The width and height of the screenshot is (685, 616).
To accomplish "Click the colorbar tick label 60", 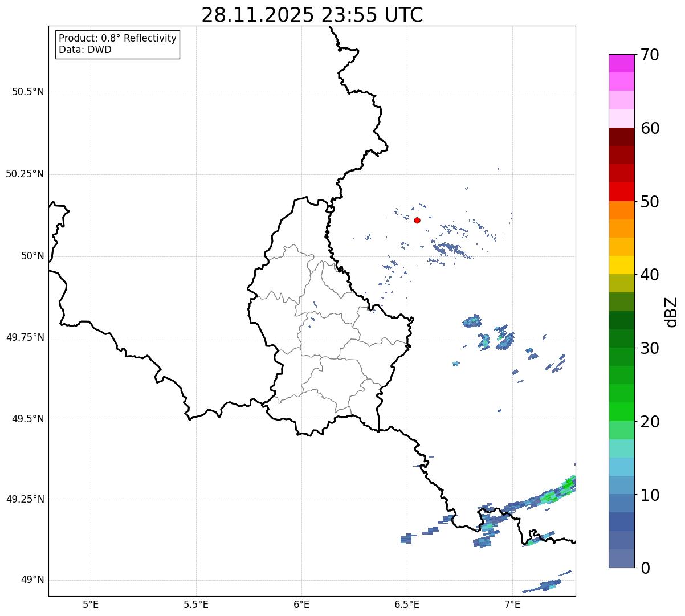I will tap(650, 128).
